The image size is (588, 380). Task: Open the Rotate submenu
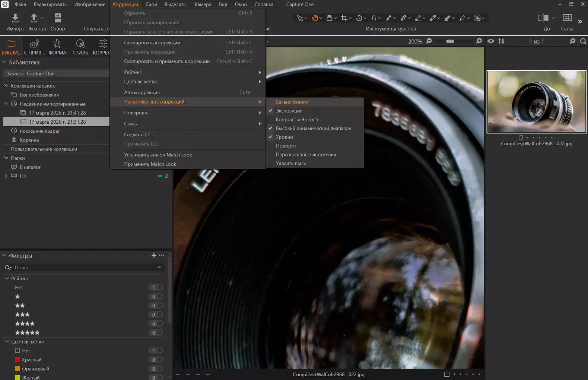[136, 113]
